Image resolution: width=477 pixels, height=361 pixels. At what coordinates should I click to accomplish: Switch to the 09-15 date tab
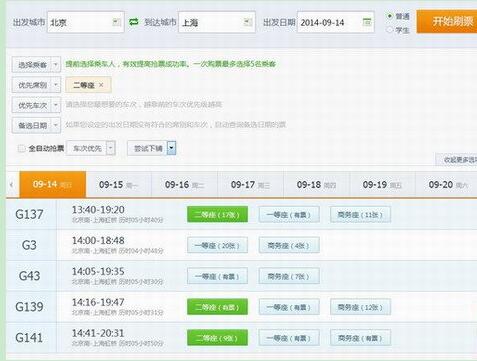[x=118, y=184]
